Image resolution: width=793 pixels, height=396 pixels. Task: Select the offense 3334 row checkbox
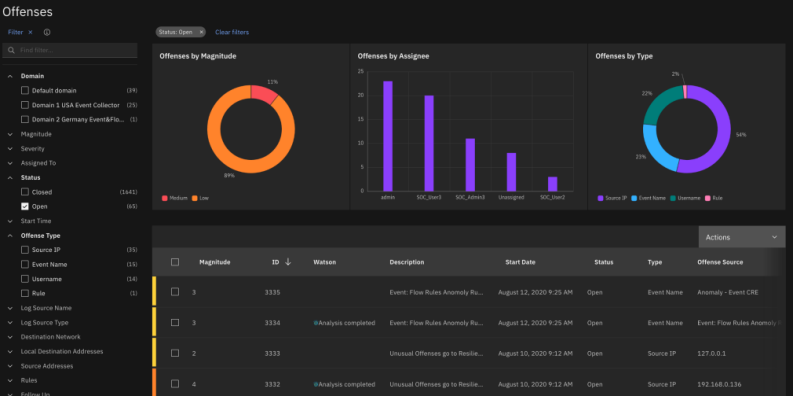tap(175, 323)
